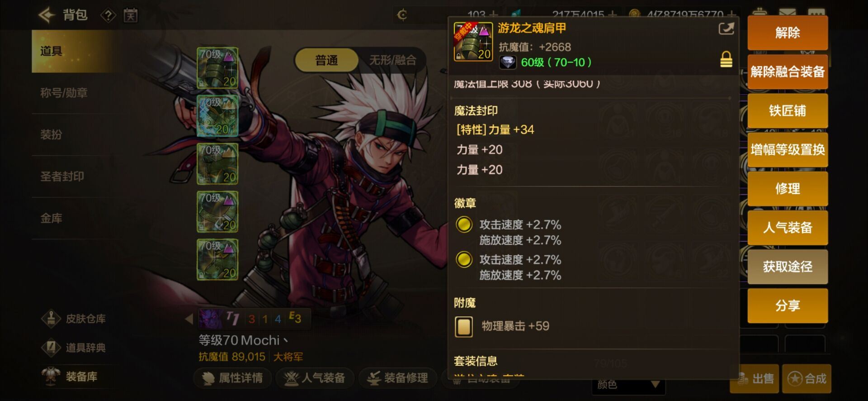Image resolution: width=868 pixels, height=401 pixels.
Task: Switch to 普通 equipment view
Action: click(x=326, y=60)
